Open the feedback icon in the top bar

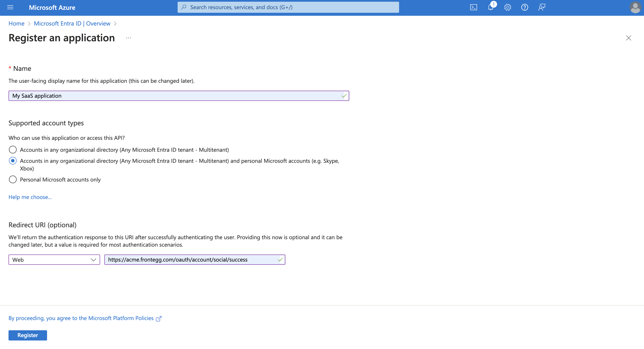(x=542, y=7)
